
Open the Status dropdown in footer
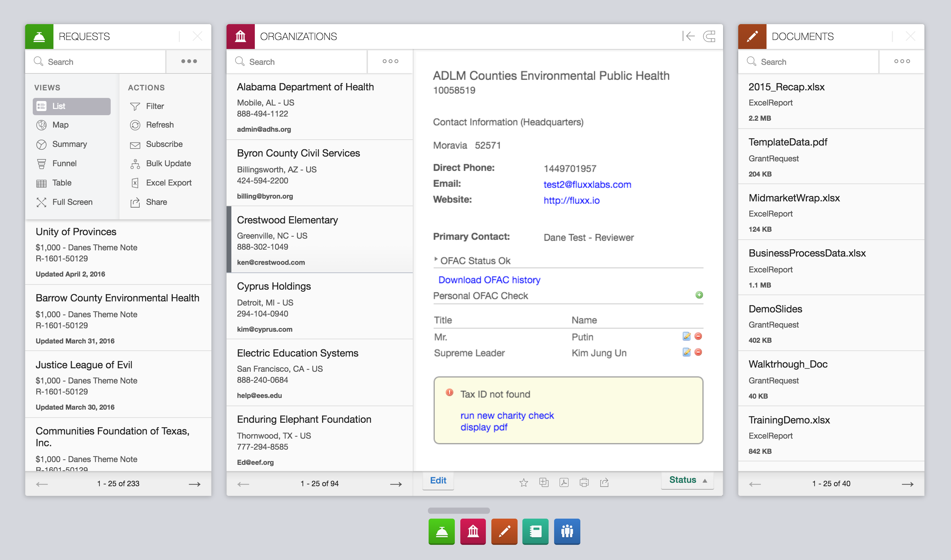[687, 480]
